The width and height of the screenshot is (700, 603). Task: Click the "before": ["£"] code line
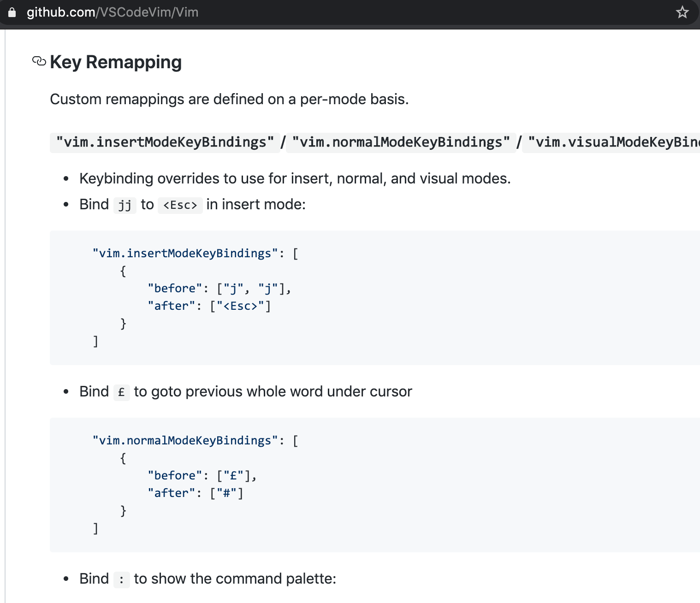pos(202,476)
